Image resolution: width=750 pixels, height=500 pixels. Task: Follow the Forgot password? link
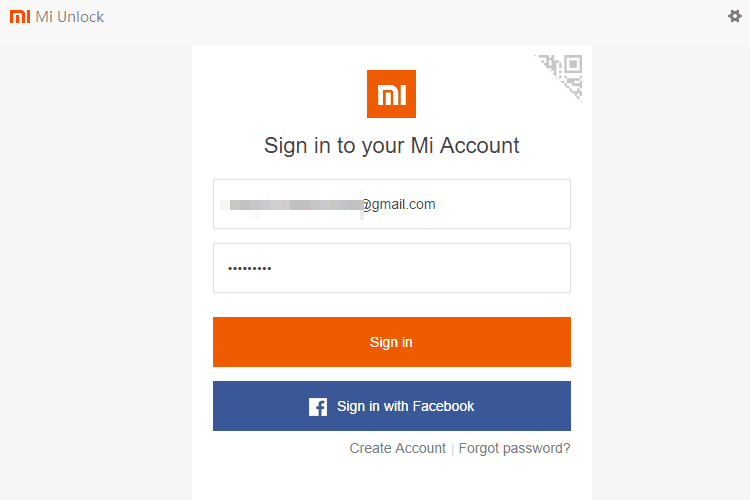click(x=514, y=448)
